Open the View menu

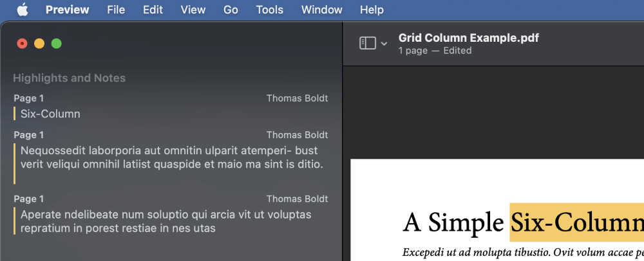click(x=193, y=10)
